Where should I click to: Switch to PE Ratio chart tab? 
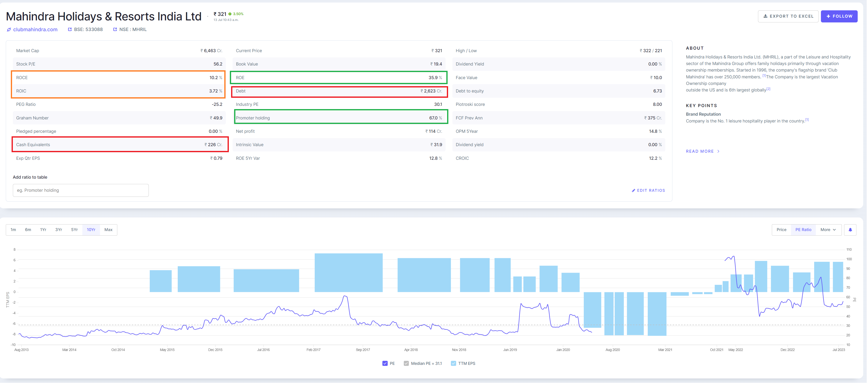(803, 230)
